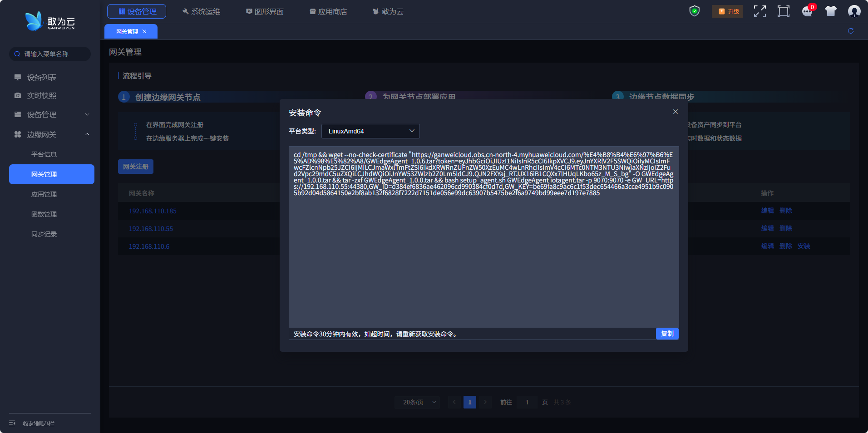The image size is (868, 433).
Task: Expand the 设备管理 sidebar menu
Action: pos(52,115)
